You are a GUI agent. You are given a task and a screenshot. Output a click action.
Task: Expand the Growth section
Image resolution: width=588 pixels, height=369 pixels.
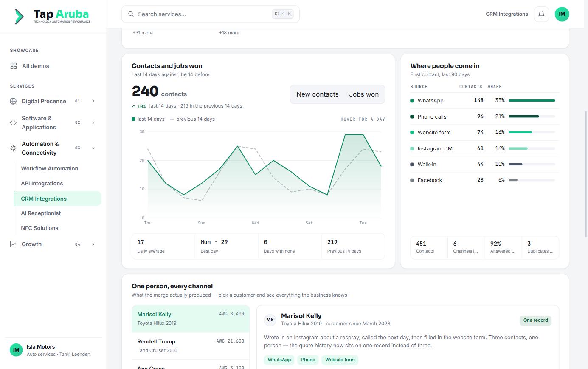[93, 244]
